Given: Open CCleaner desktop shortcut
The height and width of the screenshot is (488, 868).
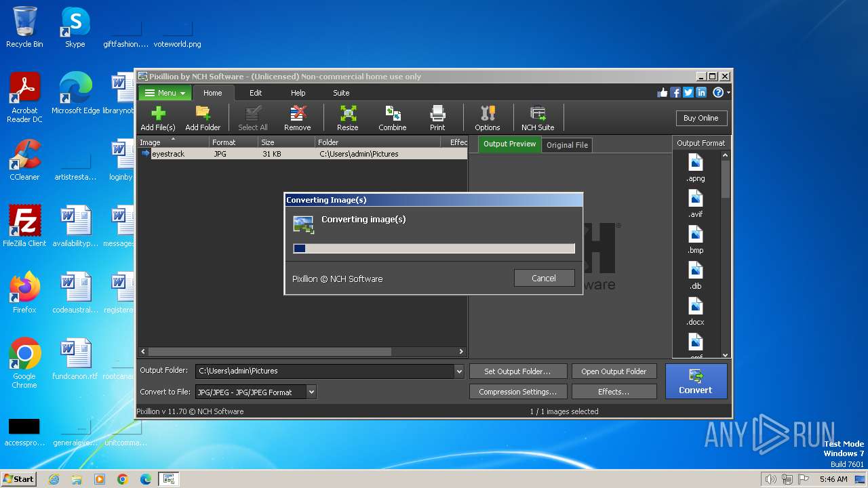Looking at the screenshot, I should pyautogui.click(x=24, y=161).
